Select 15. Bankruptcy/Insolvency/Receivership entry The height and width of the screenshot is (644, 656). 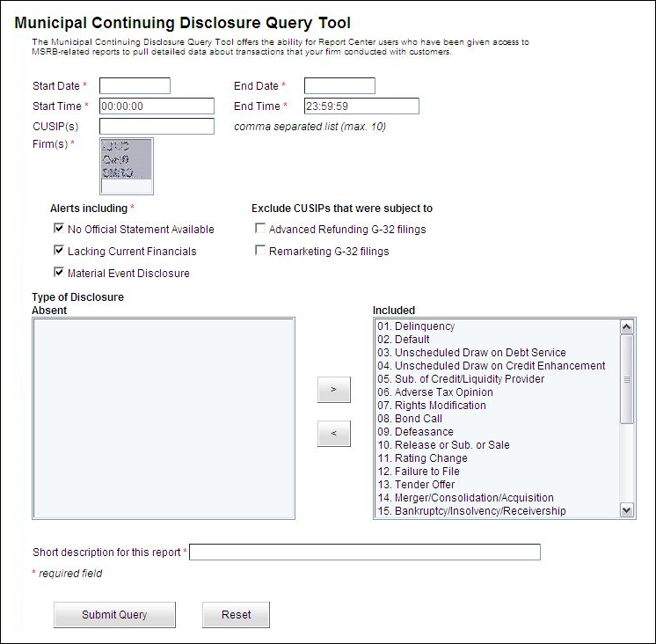coord(471,511)
